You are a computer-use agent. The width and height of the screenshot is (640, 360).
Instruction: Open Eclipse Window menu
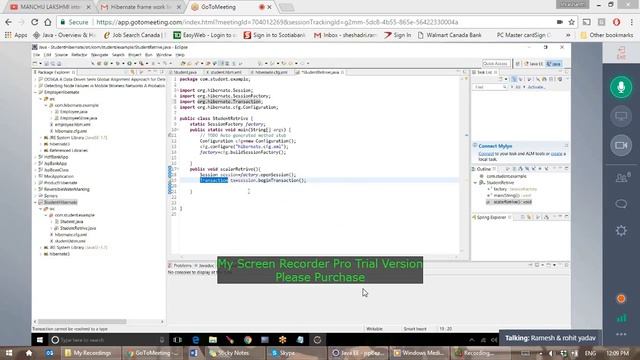pos(164,55)
